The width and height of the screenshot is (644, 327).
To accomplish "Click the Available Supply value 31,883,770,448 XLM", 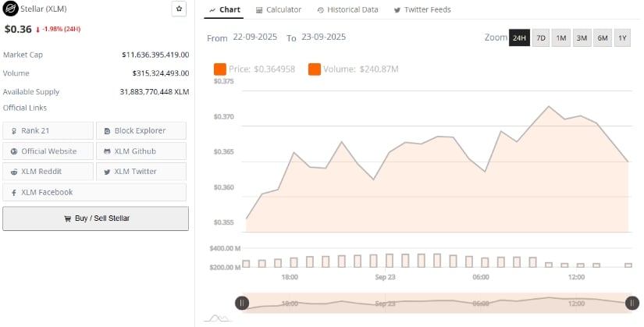I will click(x=155, y=91).
